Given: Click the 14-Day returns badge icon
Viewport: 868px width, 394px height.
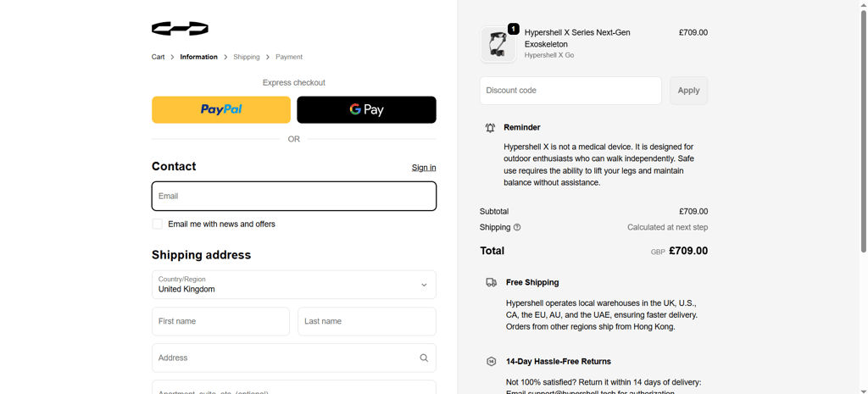Looking at the screenshot, I should coord(491,361).
